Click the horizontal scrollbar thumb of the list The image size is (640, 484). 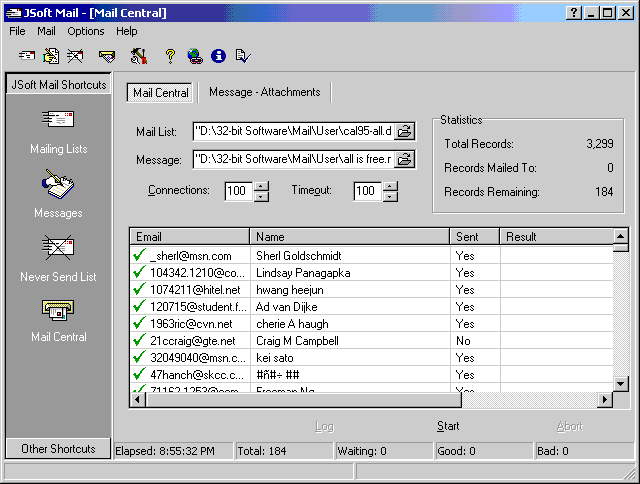click(x=303, y=400)
